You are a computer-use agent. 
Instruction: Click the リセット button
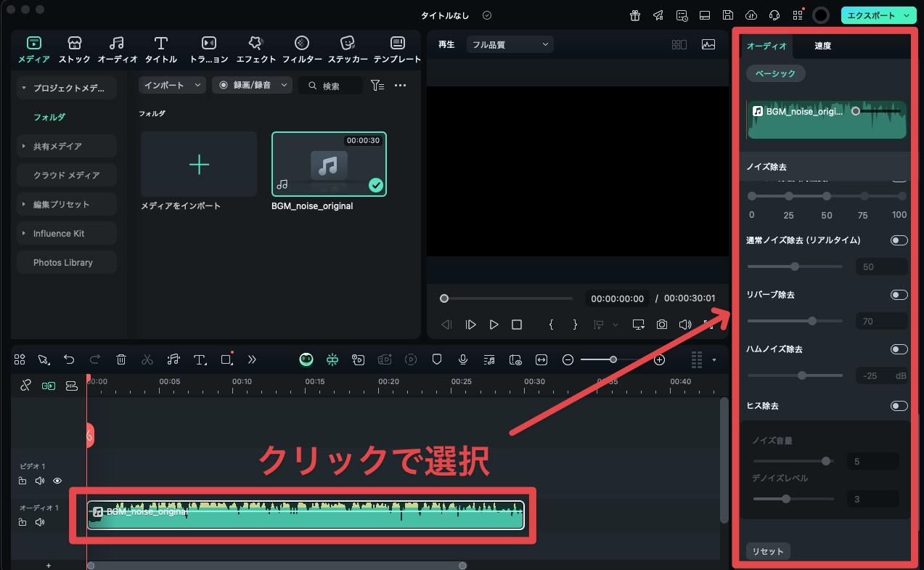coord(767,551)
